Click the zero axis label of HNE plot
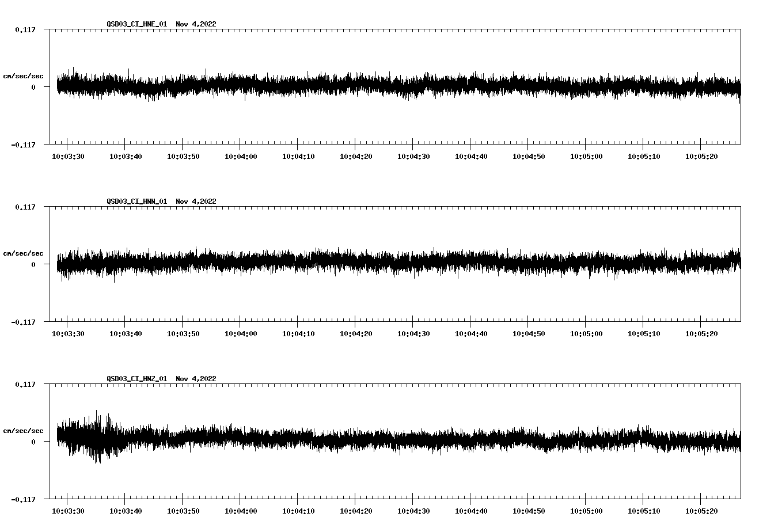 [33, 87]
